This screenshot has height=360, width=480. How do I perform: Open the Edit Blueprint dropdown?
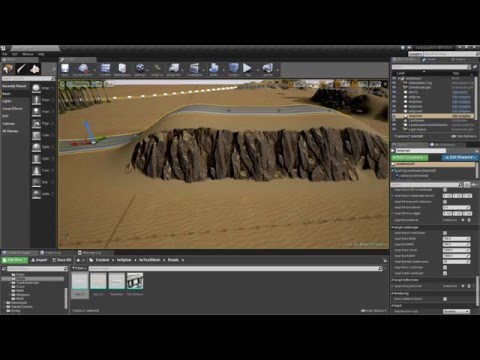[x=460, y=157]
